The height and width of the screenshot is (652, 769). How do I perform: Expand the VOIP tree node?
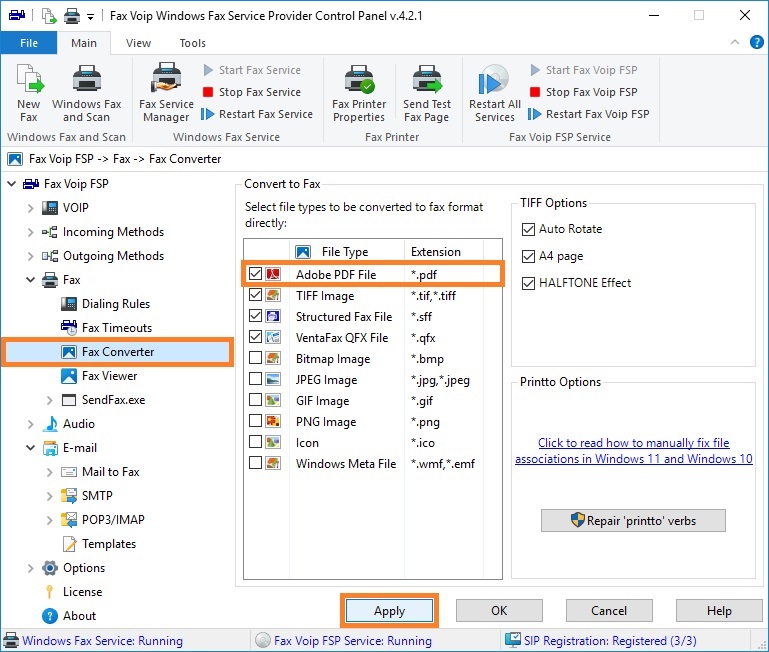[30, 208]
